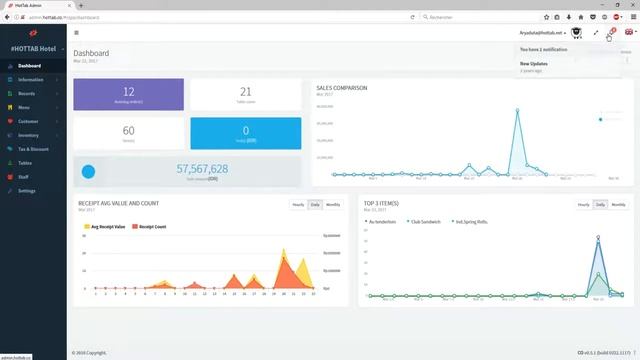Viewport: 640px width, 360px height.
Task: Click the browser back button
Action: (x=7, y=17)
